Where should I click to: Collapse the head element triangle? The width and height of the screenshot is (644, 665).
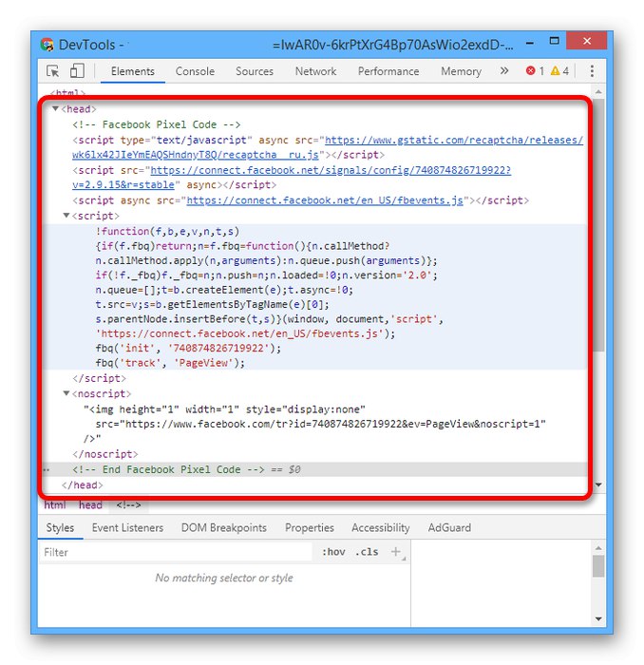[x=55, y=109]
